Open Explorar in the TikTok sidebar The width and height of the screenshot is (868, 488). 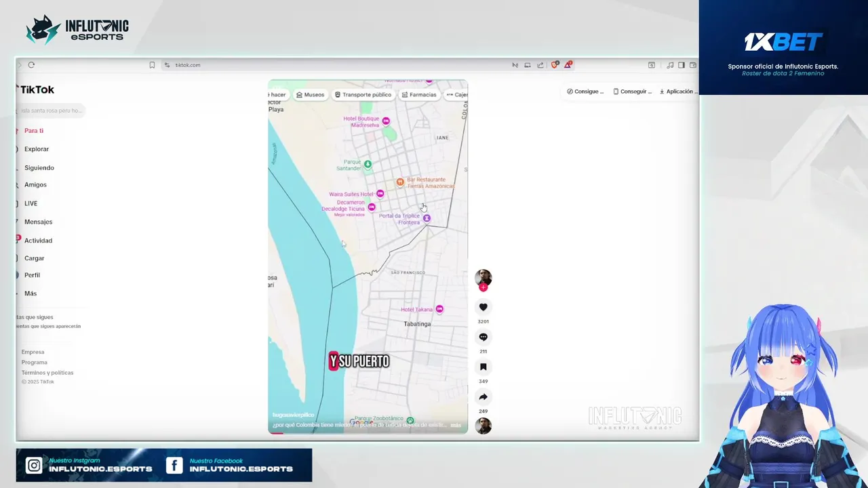click(36, 149)
